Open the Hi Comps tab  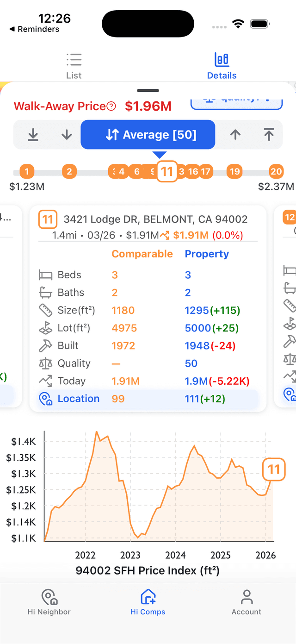148,602
